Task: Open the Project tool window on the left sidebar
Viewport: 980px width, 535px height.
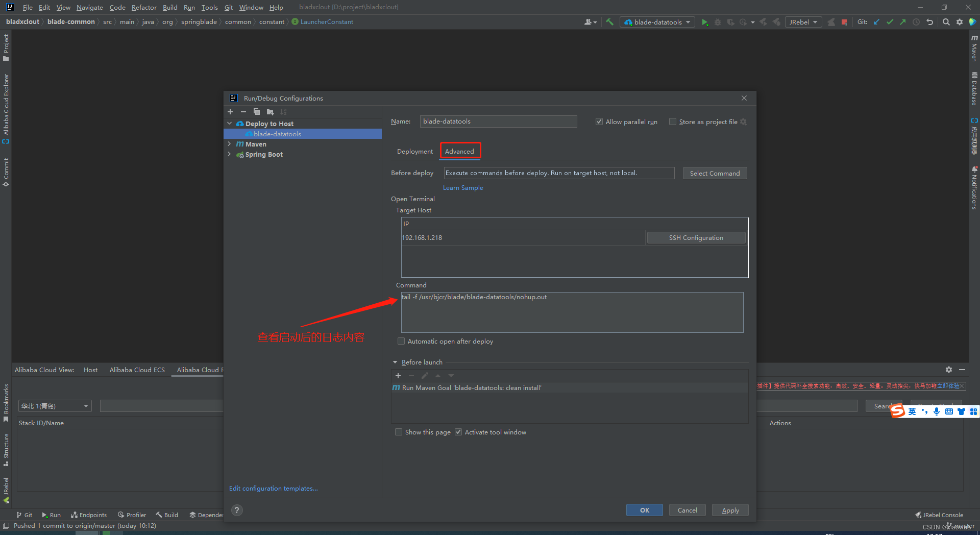Action: (x=6, y=47)
